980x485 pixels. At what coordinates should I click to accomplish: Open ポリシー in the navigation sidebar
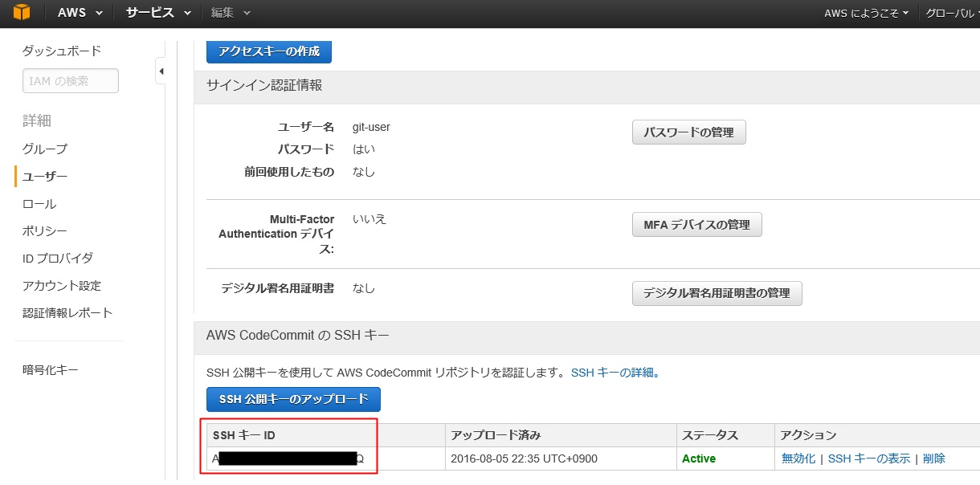pos(45,231)
